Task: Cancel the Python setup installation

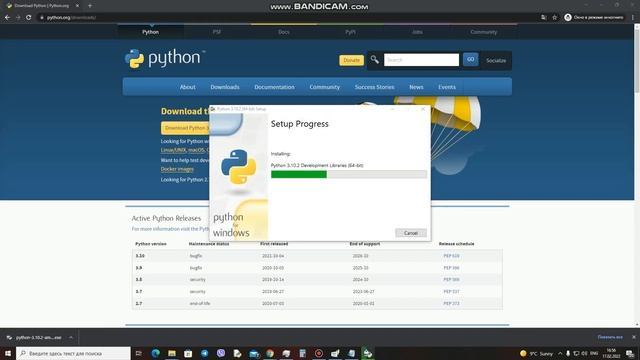Action: (411, 233)
